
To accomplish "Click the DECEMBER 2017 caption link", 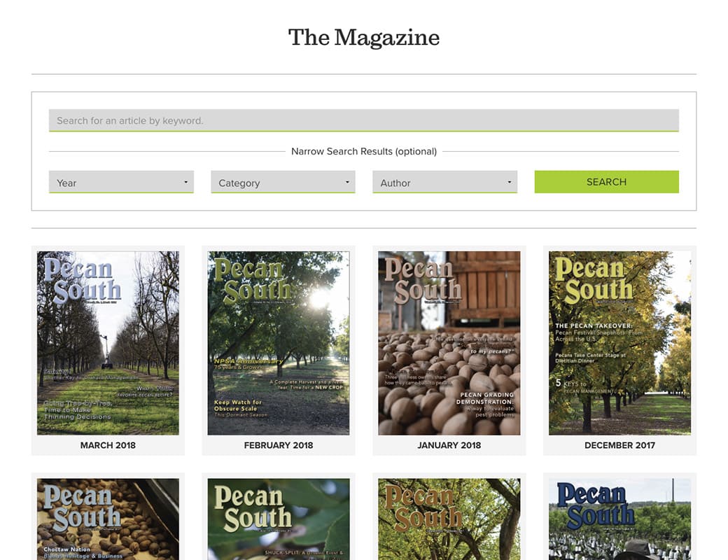I will 619,445.
